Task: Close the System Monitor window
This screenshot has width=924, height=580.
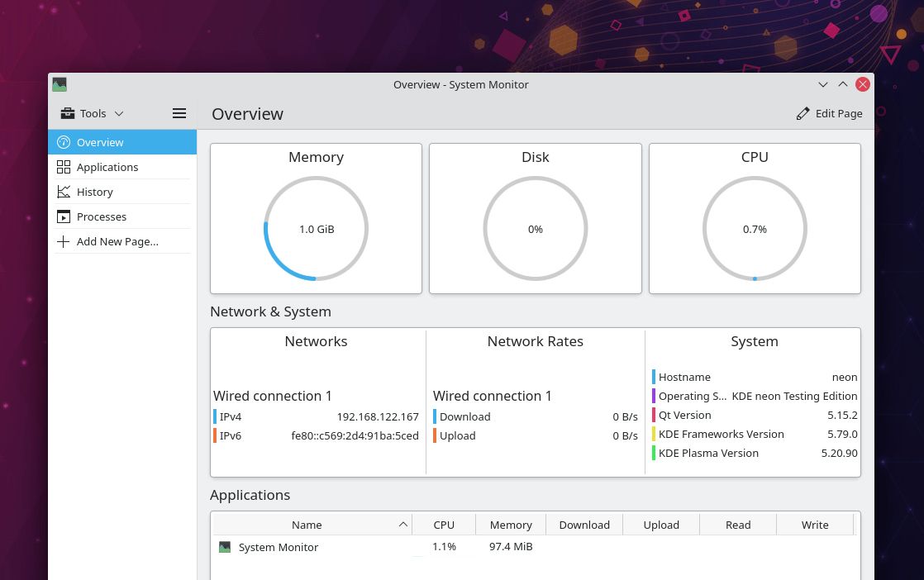Action: pos(863,85)
